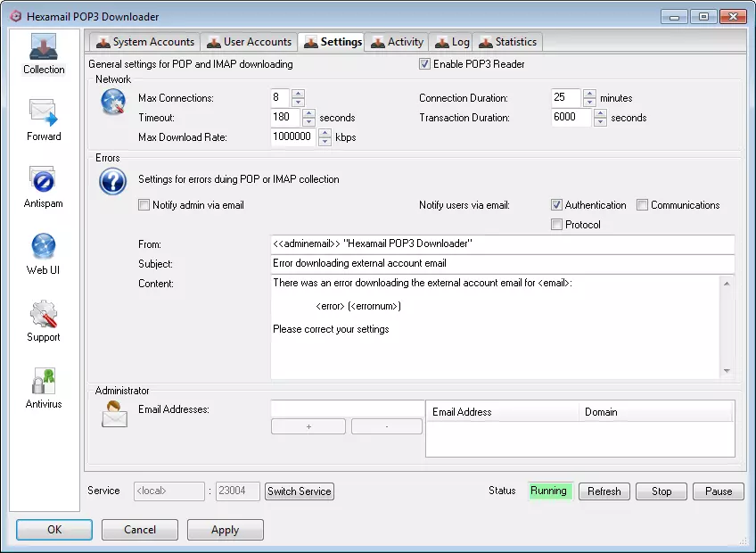Select the Forward sidebar icon

pos(44,113)
